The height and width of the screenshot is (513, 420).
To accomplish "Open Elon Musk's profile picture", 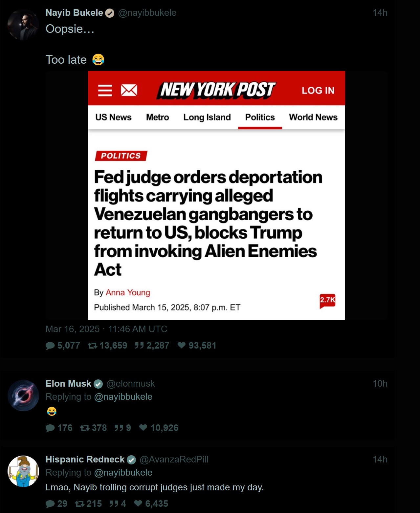I will click(x=23, y=395).
